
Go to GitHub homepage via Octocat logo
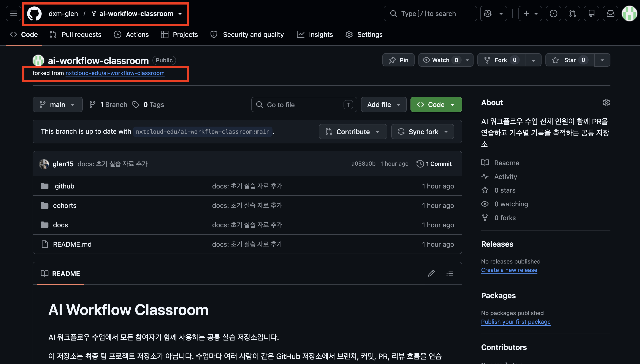[34, 14]
